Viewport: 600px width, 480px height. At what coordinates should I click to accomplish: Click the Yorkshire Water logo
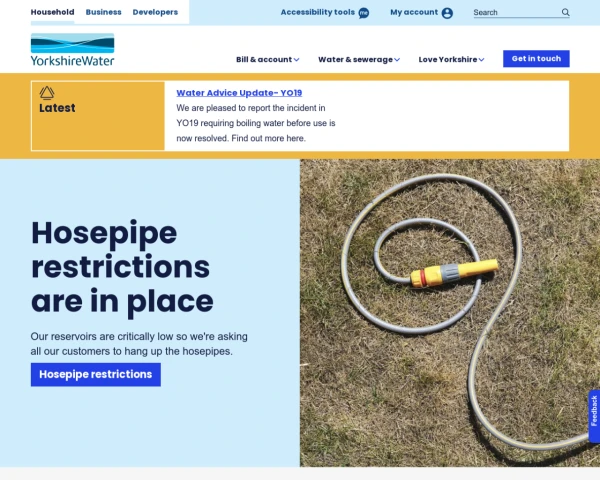72,49
